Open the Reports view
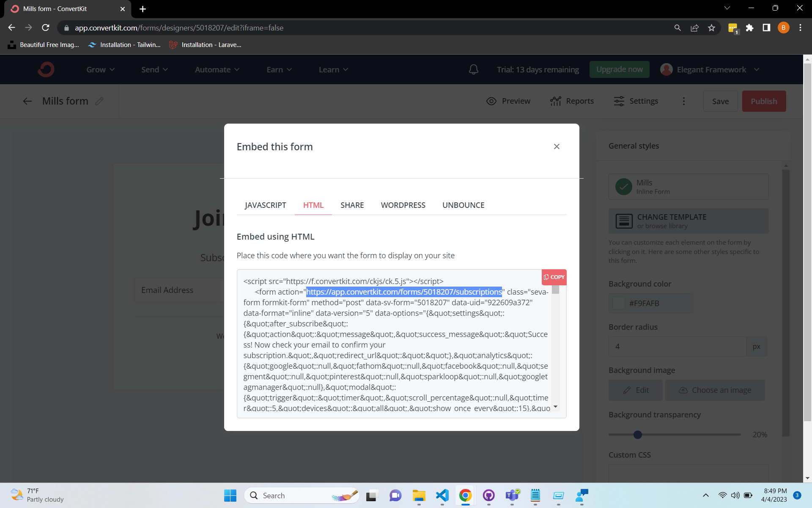The width and height of the screenshot is (812, 508). [572, 101]
